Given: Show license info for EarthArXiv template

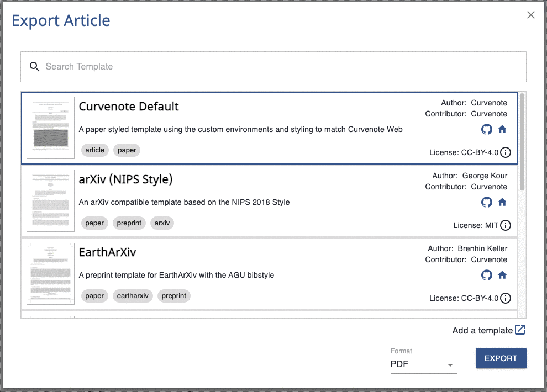Looking at the screenshot, I should click(x=506, y=298).
